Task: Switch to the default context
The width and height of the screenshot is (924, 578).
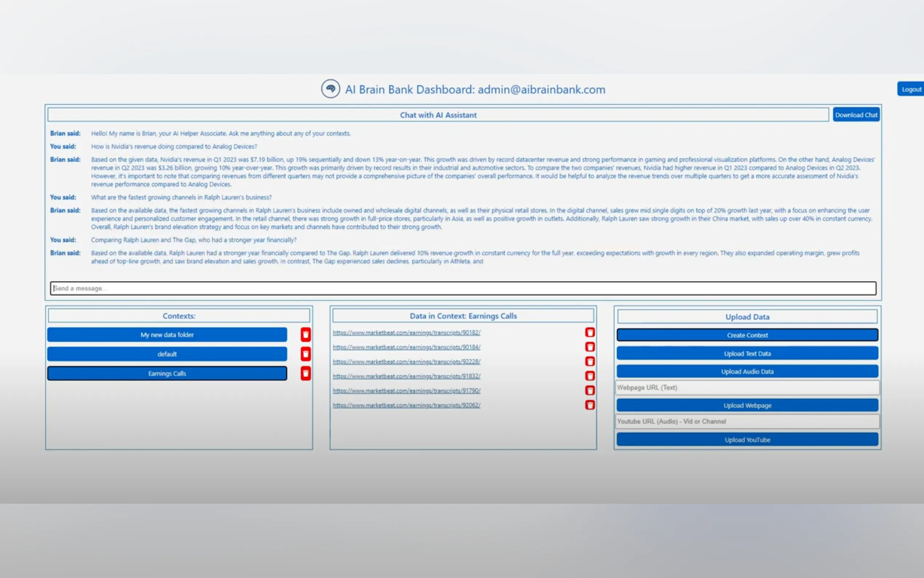Action: [167, 354]
